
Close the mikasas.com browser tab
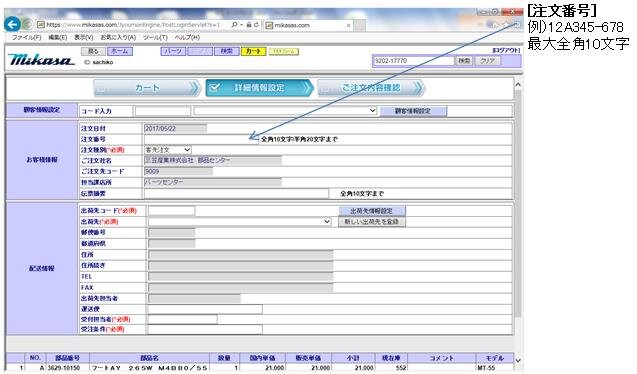[x=348, y=25]
